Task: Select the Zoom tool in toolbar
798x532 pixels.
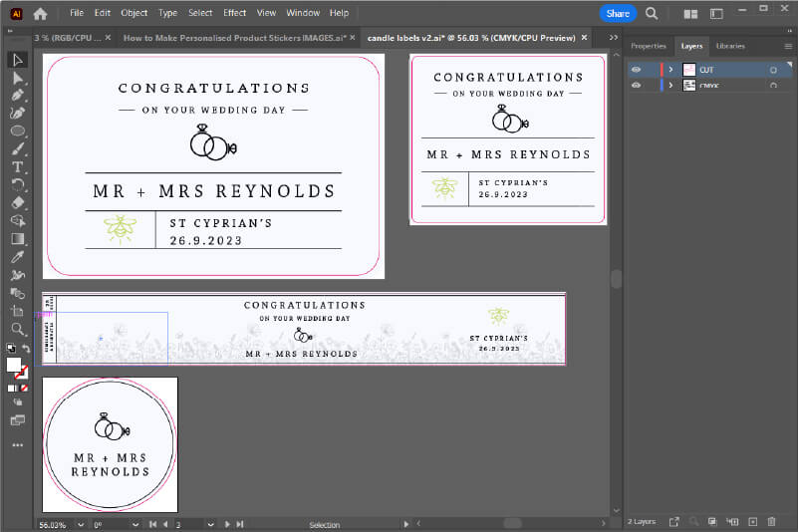Action: coord(18,328)
